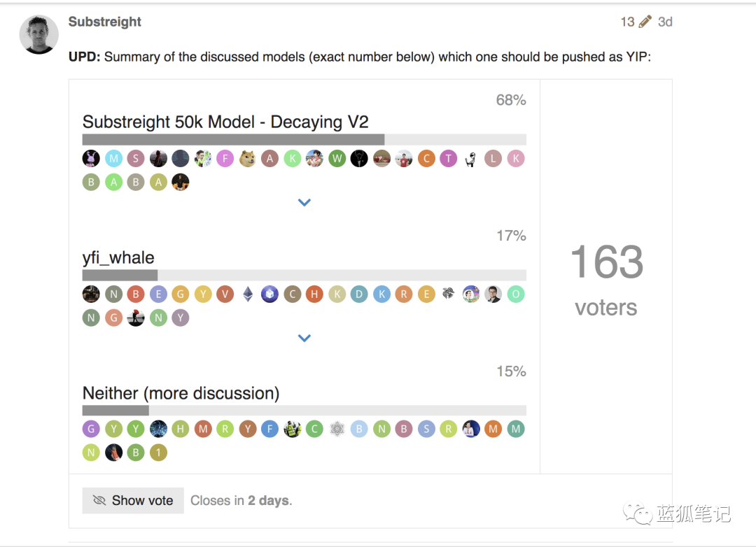Viewport: 756px width, 547px height.
Task: Click the green "W" voter avatar
Action: coord(337,159)
